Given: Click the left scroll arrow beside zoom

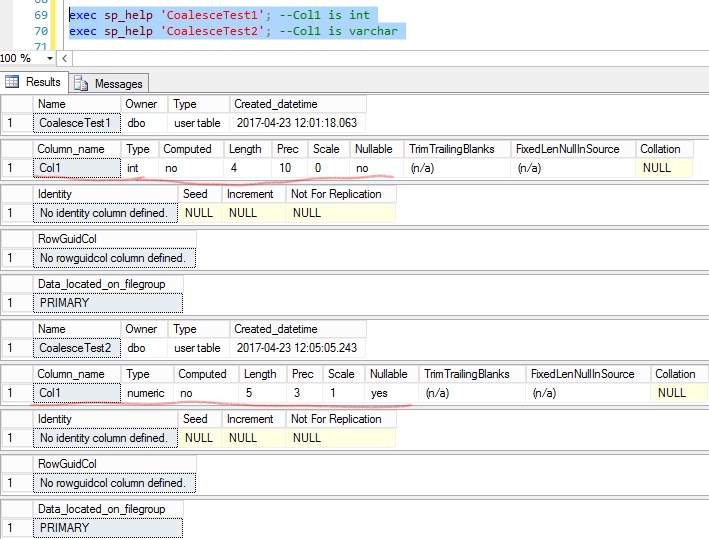Looking at the screenshot, I should (65, 58).
